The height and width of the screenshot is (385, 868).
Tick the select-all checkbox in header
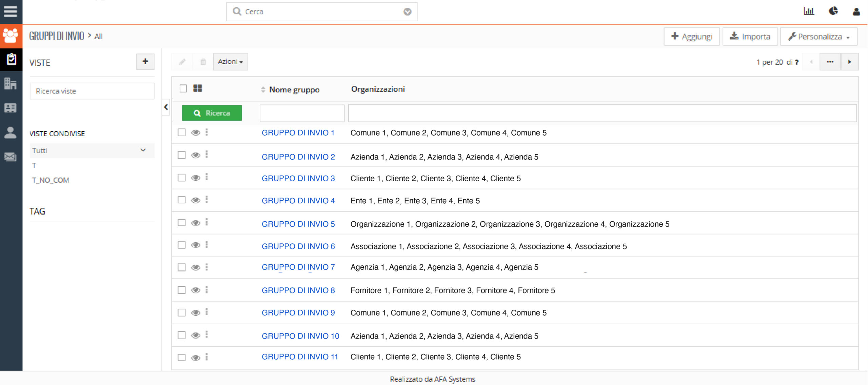point(183,88)
